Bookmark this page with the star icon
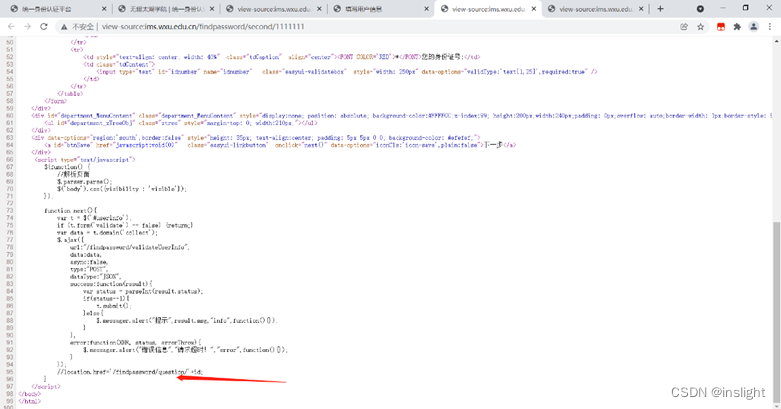Viewport: 781px width, 409px height. pyautogui.click(x=700, y=27)
